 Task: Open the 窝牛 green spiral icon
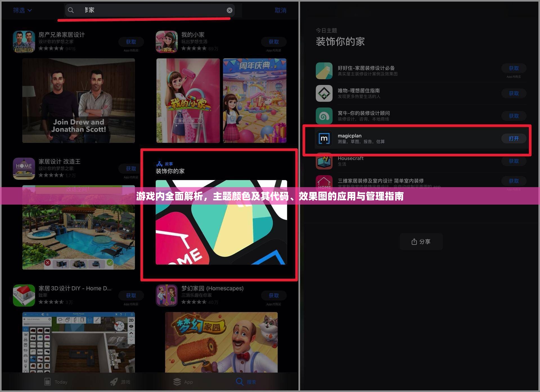[x=324, y=116]
